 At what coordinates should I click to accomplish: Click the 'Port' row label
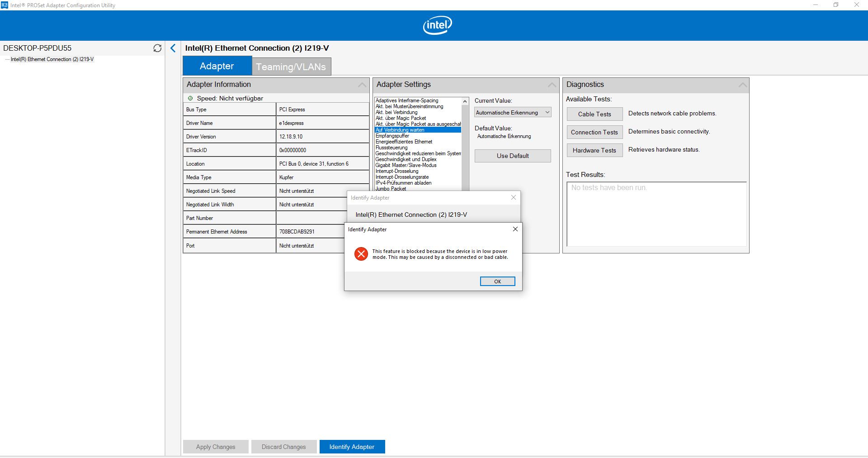point(190,246)
